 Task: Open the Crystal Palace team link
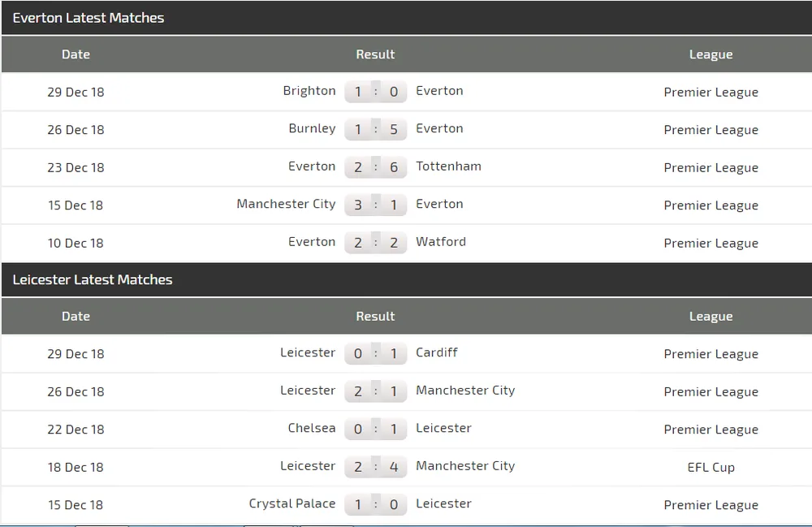coord(292,503)
